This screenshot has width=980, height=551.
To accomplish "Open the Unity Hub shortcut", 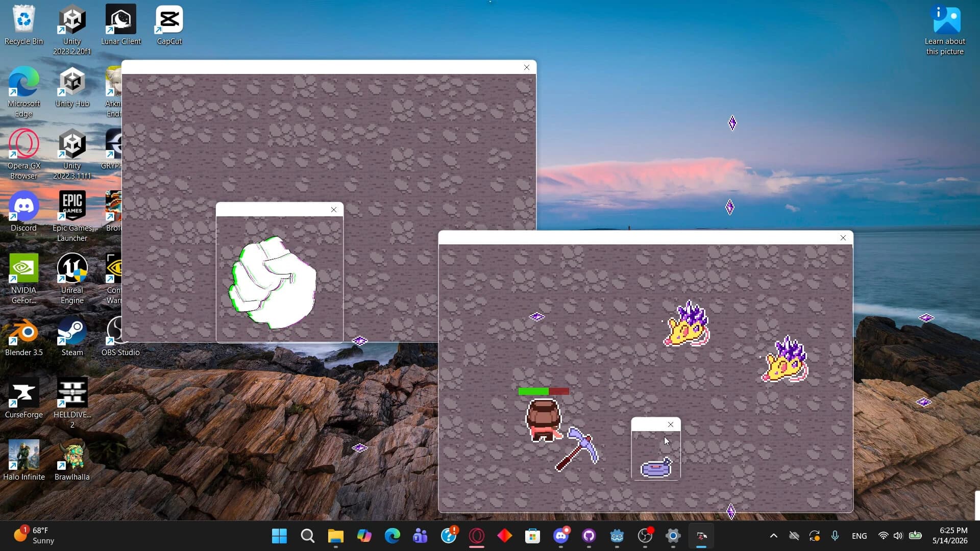I will [72, 88].
